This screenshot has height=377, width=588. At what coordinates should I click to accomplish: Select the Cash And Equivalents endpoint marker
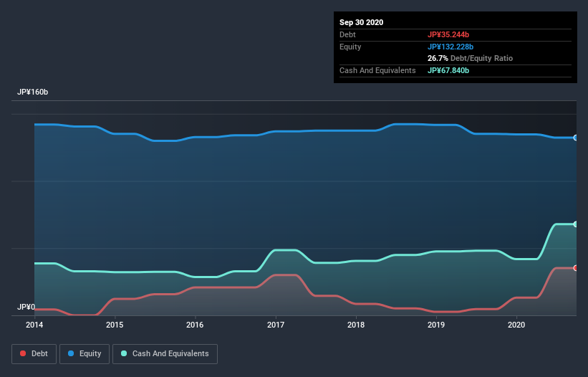click(576, 224)
